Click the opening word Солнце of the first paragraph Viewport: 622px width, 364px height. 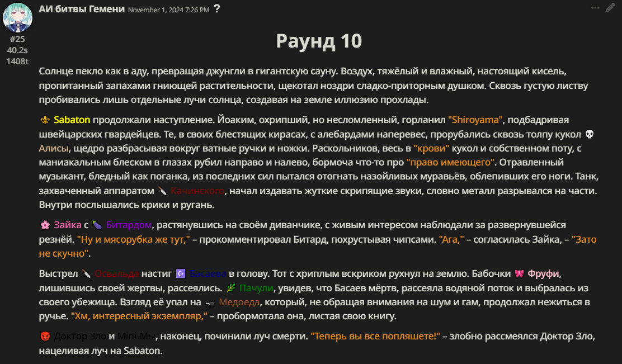[x=56, y=72]
